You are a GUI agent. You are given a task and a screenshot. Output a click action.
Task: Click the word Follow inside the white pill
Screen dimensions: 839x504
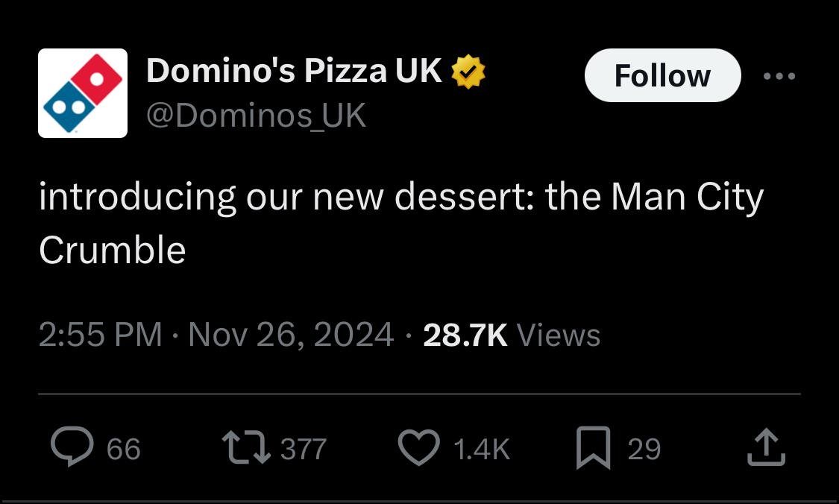coord(662,75)
